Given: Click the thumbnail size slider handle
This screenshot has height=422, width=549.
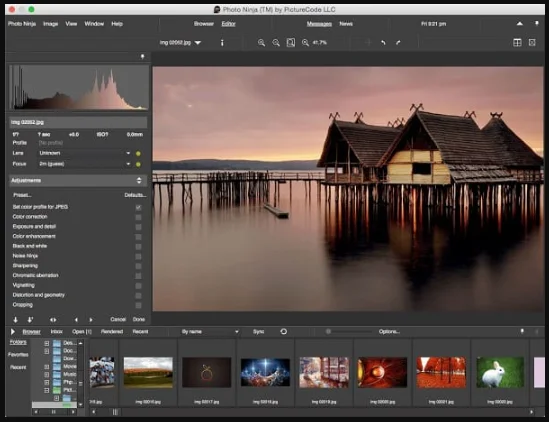Looking at the screenshot, I should [328, 331].
